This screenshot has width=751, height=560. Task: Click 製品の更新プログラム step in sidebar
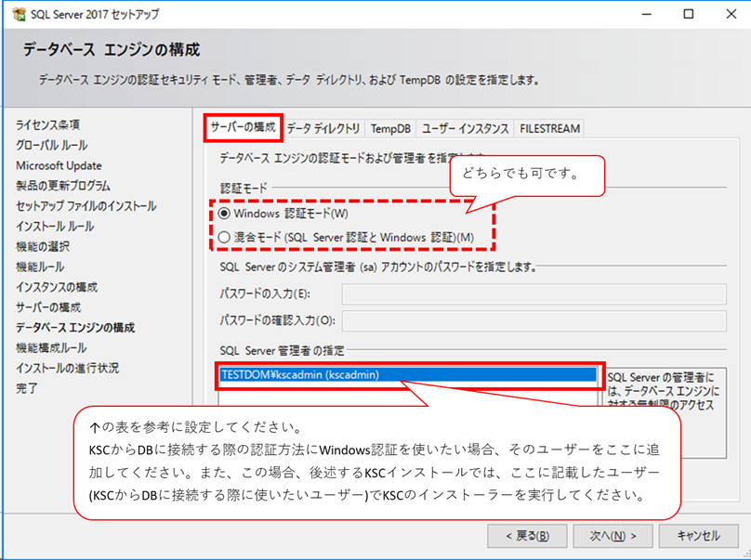coord(63,186)
